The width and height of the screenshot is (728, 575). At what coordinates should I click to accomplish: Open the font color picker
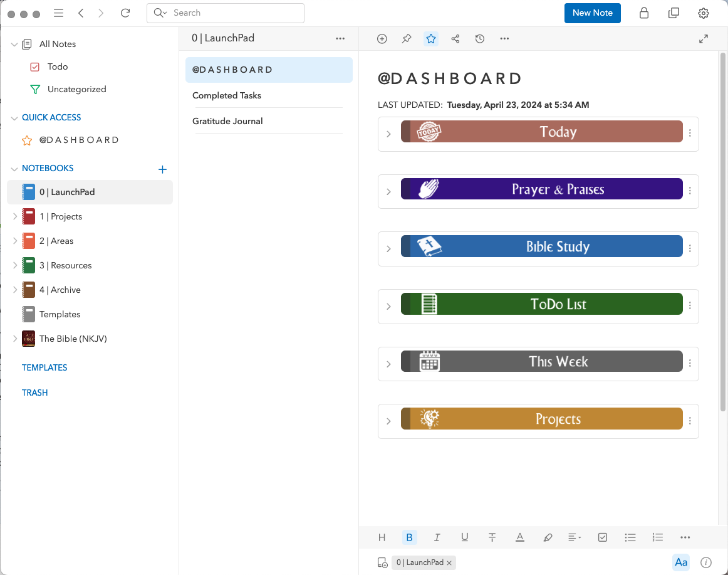520,537
